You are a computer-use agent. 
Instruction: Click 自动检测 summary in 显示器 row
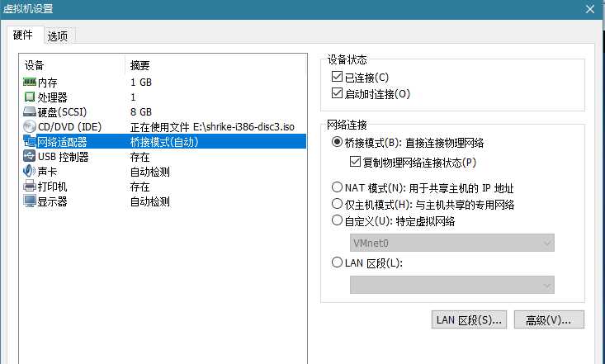[150, 201]
